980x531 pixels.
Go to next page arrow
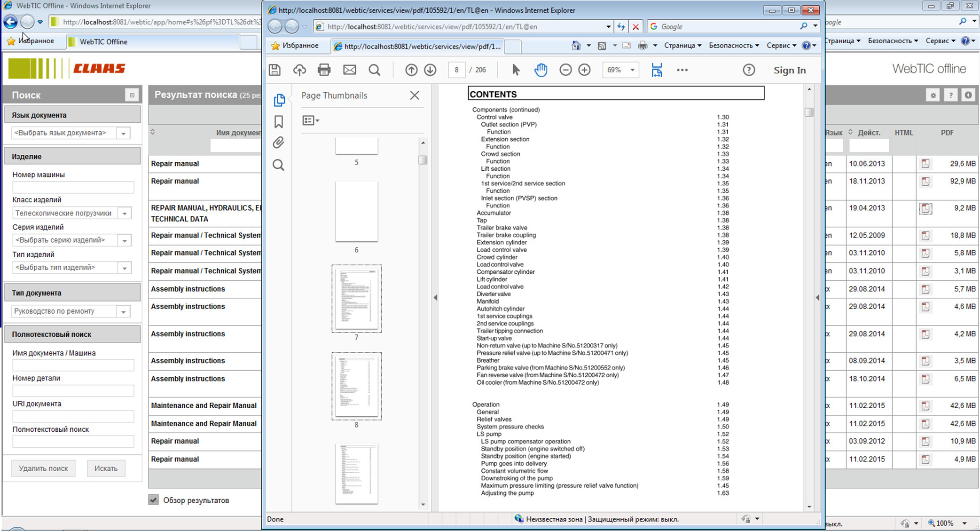[430, 70]
